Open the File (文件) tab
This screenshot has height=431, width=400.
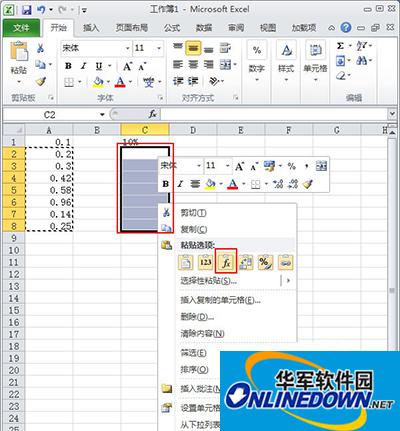[21, 28]
